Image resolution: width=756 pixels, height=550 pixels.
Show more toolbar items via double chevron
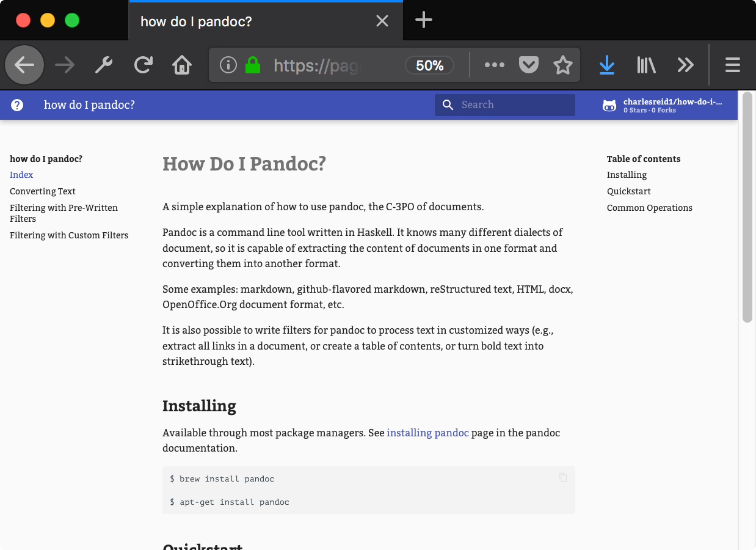(x=686, y=65)
